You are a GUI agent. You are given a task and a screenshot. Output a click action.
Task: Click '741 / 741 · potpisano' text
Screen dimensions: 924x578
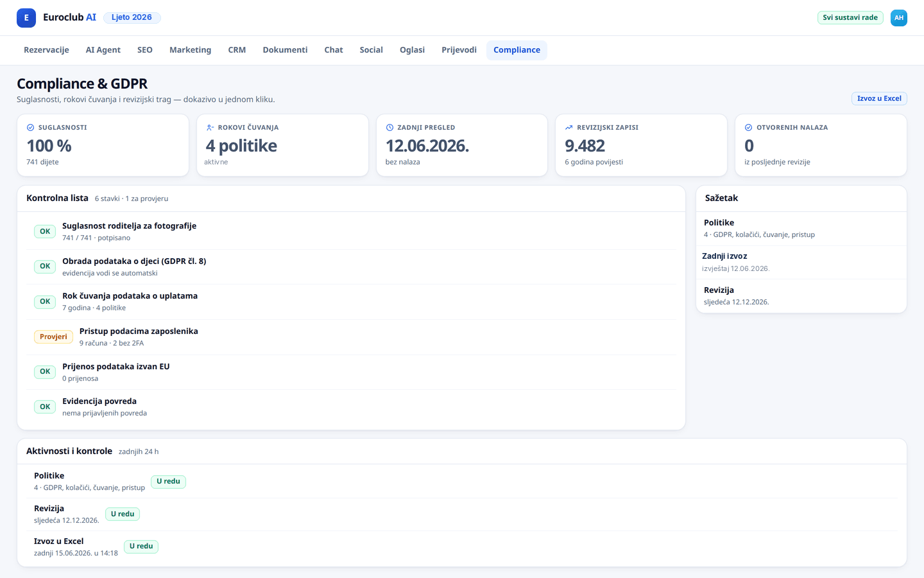96,238
